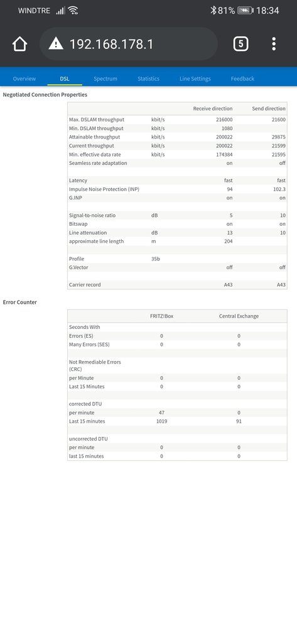Tap the insecure connection warning triangle
The width and height of the screenshot is (297, 644).
[56, 43]
